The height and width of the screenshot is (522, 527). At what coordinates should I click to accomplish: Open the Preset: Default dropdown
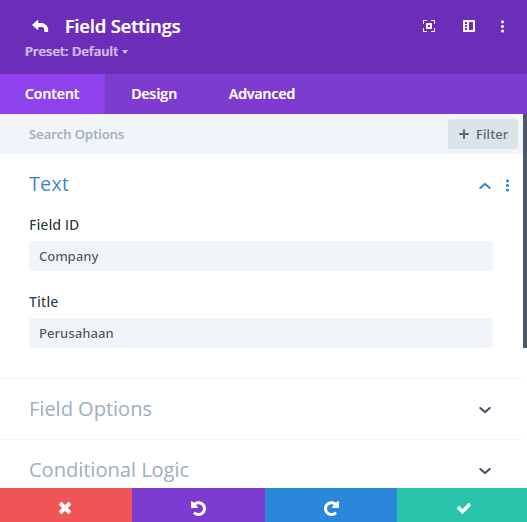point(76,52)
